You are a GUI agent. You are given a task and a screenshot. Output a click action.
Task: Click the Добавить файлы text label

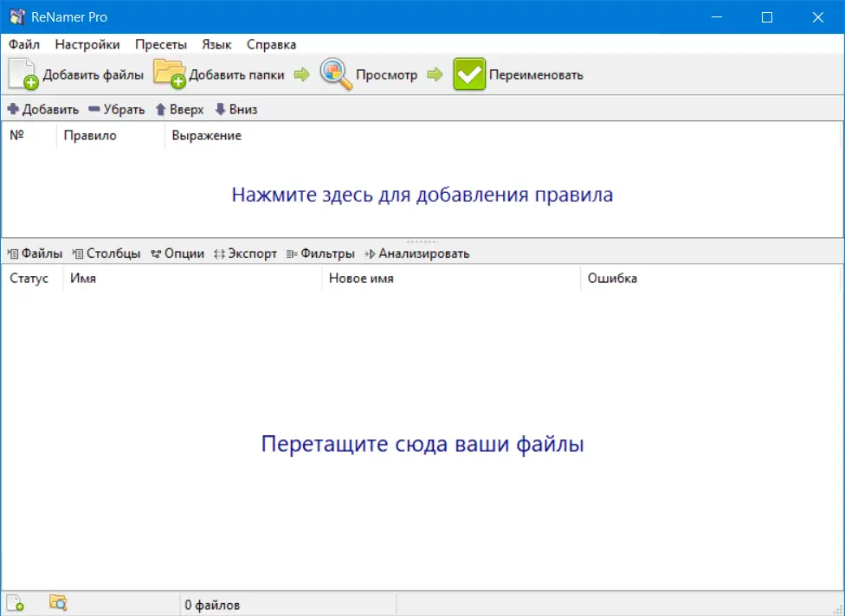94,75
